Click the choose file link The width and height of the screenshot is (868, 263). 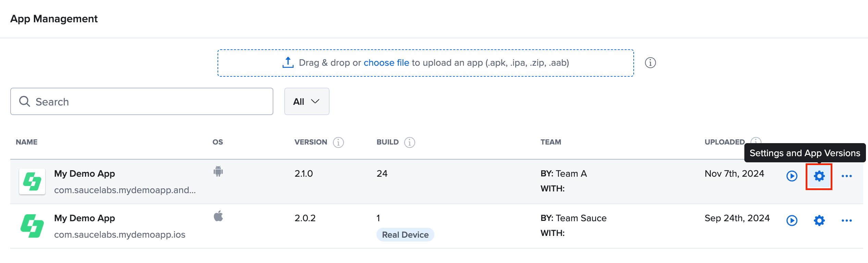(386, 63)
